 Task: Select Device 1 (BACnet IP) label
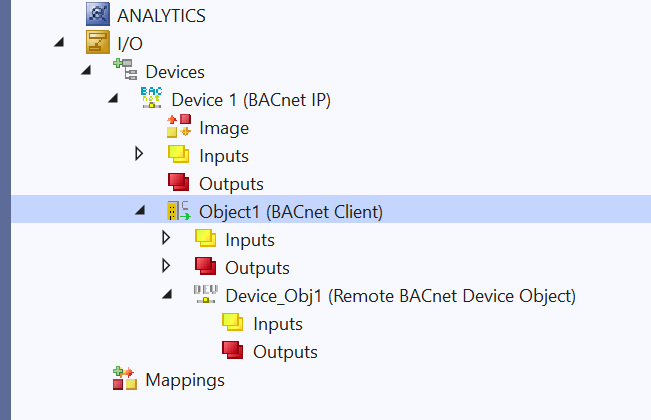click(251, 100)
